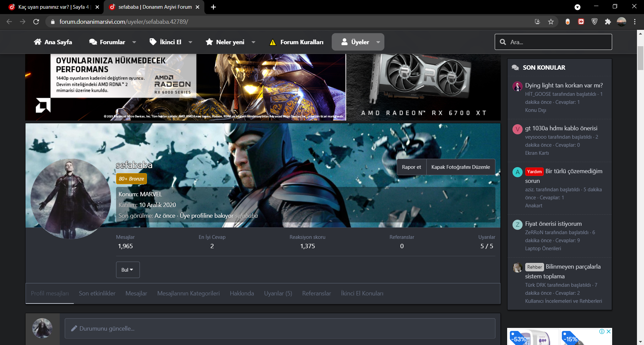Screen dimensions: 644x345
Task: Open the Referanslar tab
Action: pyautogui.click(x=317, y=293)
